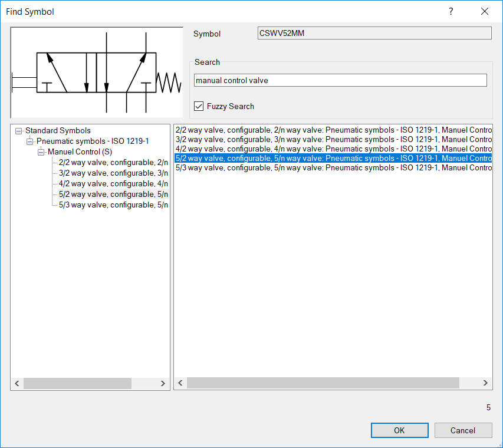This screenshot has width=503, height=448.
Task: Collapse the Standard Symbols tree node
Action: 19,131
